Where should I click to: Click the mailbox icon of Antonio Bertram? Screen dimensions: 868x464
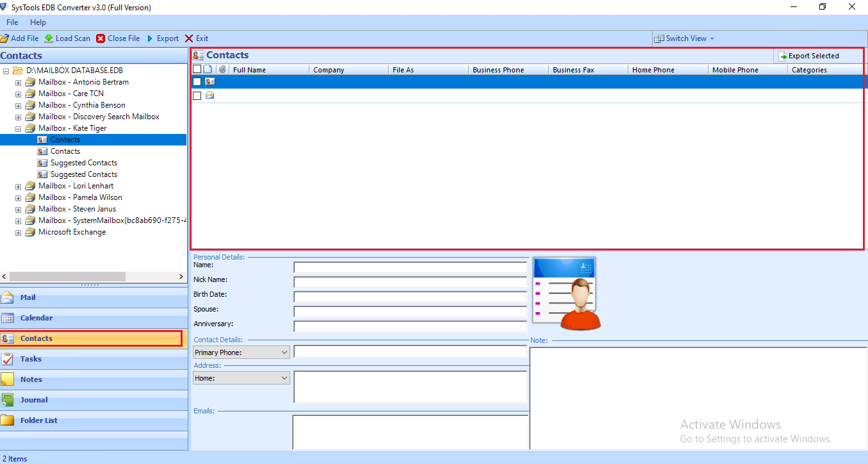[30, 82]
